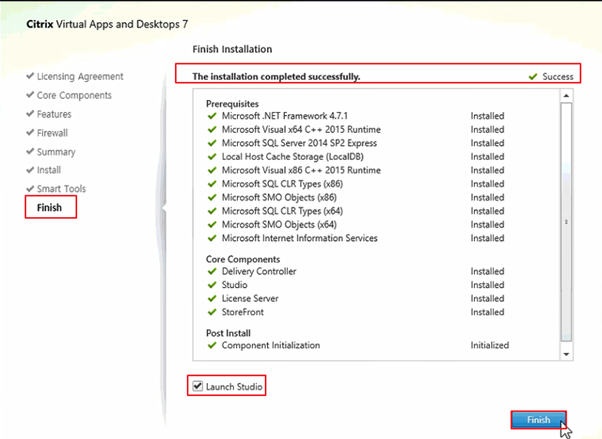Click the Studio row text
The height and width of the screenshot is (439, 602).
(234, 285)
